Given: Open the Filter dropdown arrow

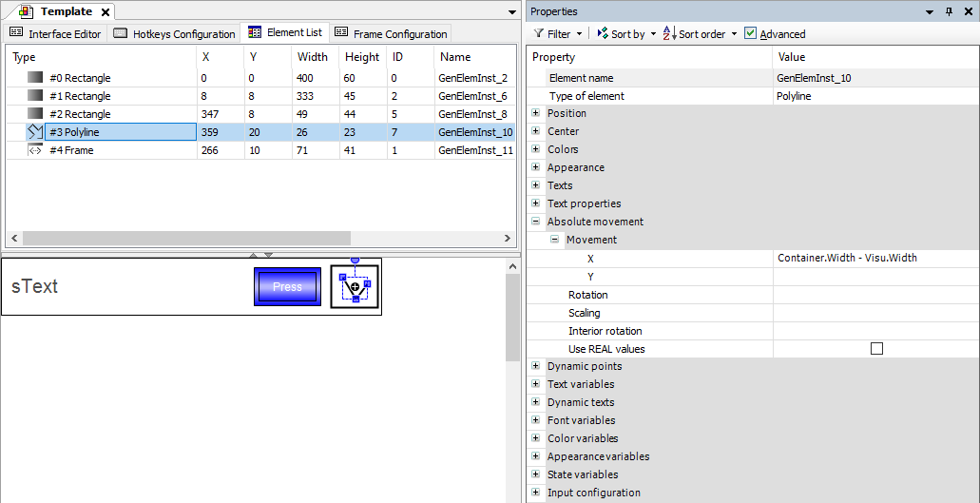Looking at the screenshot, I should coord(580,34).
